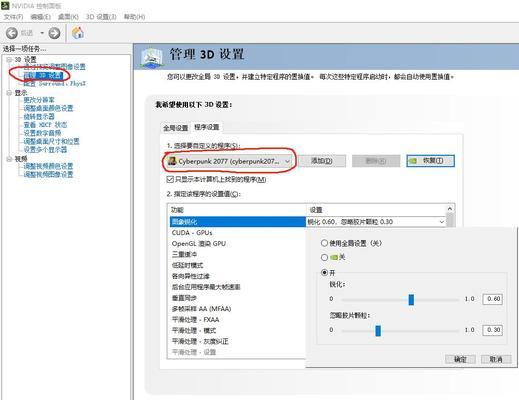The height and width of the screenshot is (400, 519).
Task: Open the 3D 设置(3) menu
Action: 101,17
